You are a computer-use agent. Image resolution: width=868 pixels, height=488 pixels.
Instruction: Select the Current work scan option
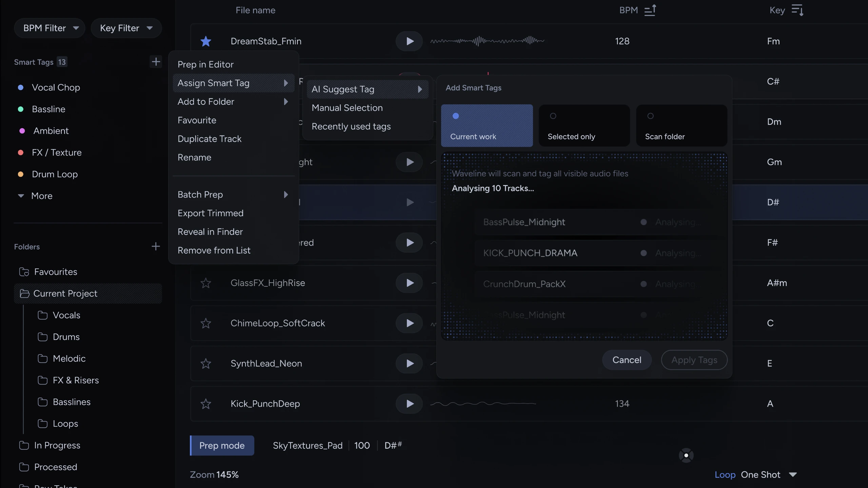pos(487,126)
